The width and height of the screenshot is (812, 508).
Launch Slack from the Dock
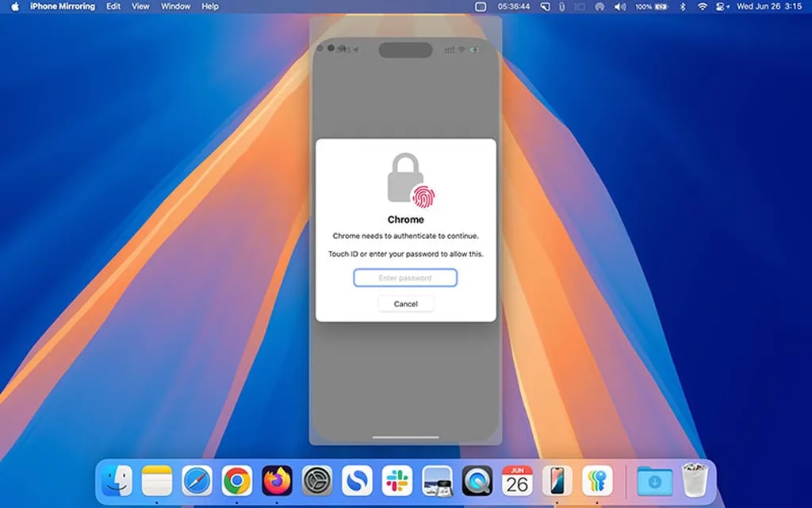397,481
